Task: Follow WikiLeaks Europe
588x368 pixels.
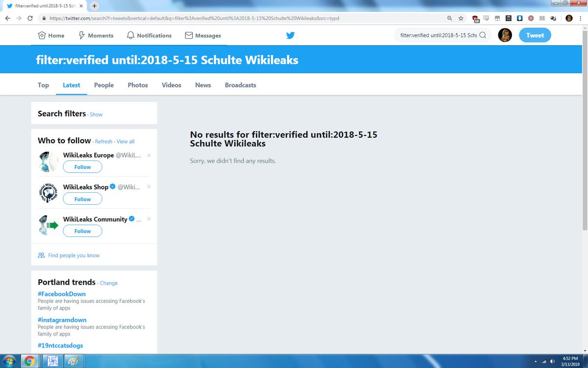Action: pyautogui.click(x=82, y=167)
